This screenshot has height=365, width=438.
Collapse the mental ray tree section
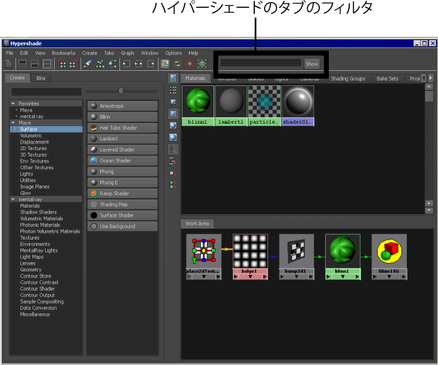13,199
